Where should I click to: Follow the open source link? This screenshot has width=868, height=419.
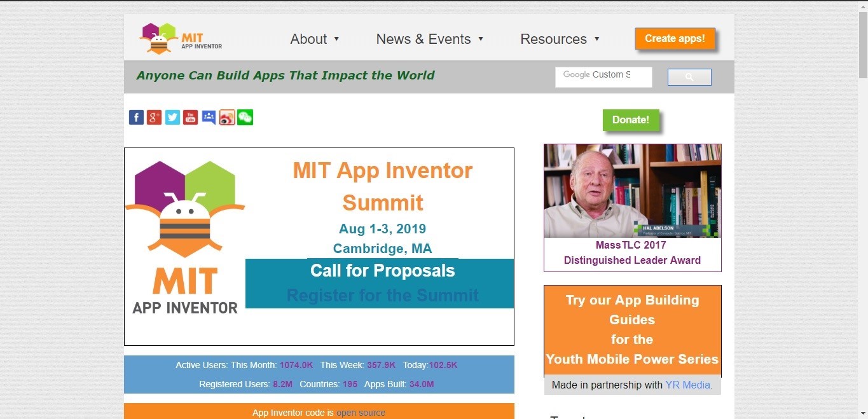coord(361,413)
